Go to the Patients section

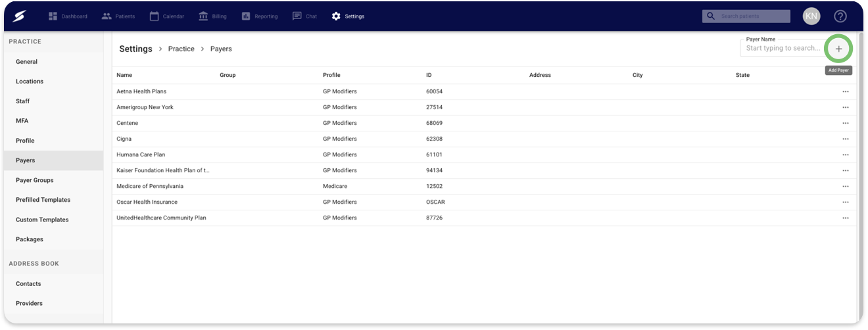[x=118, y=16]
